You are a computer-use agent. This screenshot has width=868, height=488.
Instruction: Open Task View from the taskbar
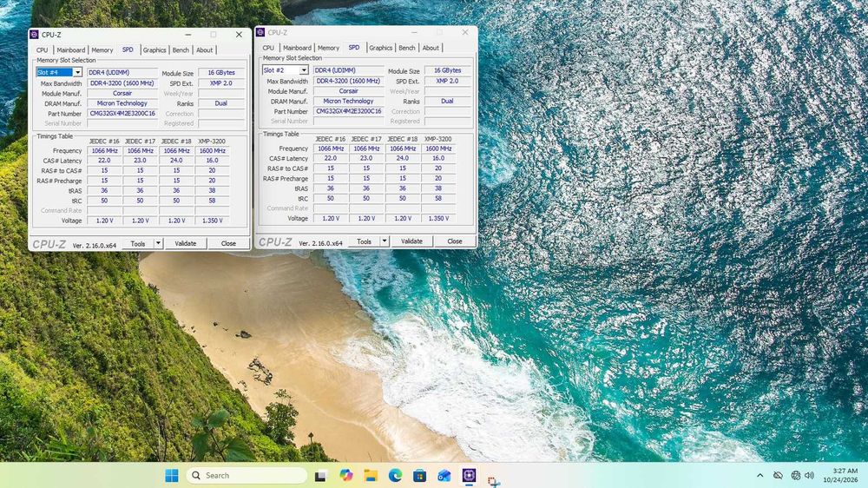tap(320, 475)
